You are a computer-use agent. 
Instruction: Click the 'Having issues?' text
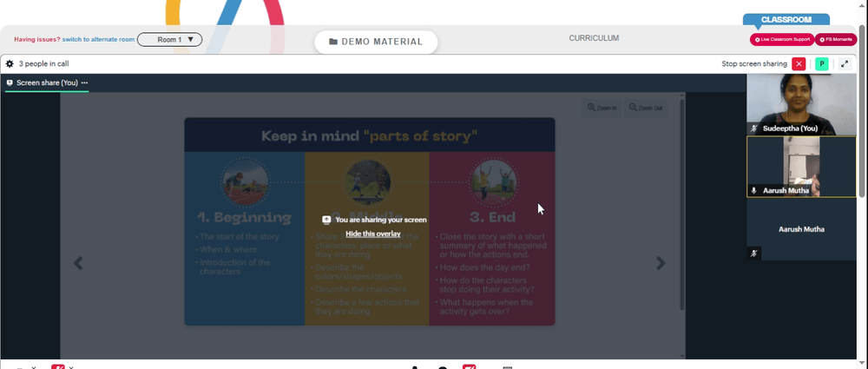point(37,39)
